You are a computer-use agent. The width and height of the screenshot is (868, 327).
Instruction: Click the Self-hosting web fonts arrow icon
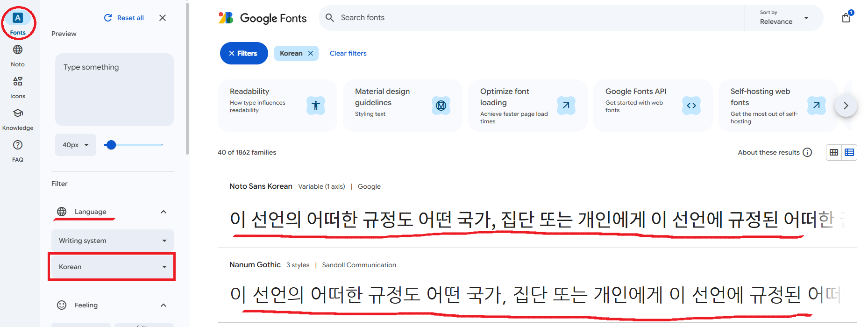coord(817,106)
